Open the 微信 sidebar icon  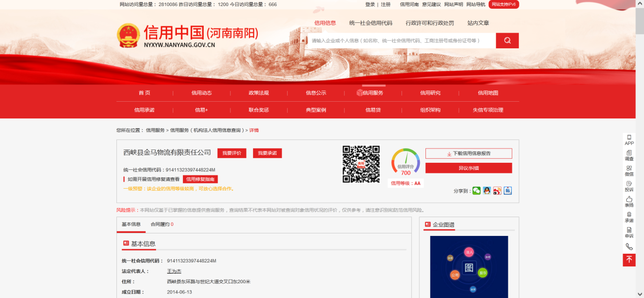click(x=629, y=171)
